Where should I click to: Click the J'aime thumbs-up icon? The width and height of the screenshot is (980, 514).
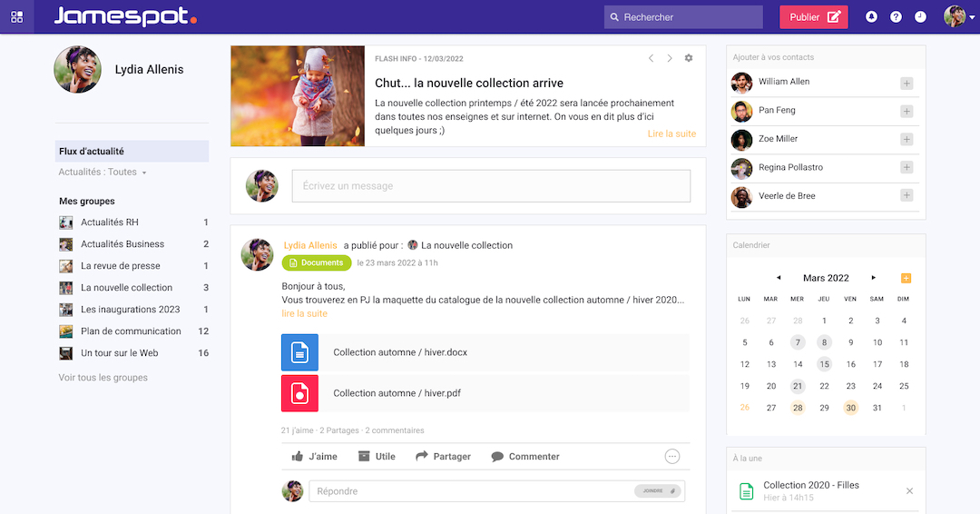point(298,457)
